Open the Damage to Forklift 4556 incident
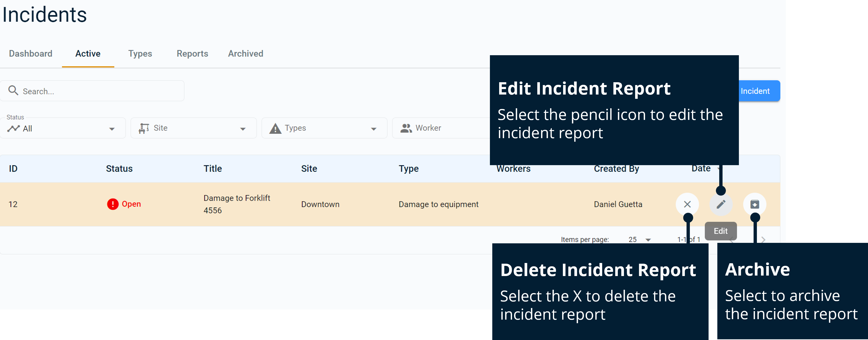 pyautogui.click(x=237, y=204)
